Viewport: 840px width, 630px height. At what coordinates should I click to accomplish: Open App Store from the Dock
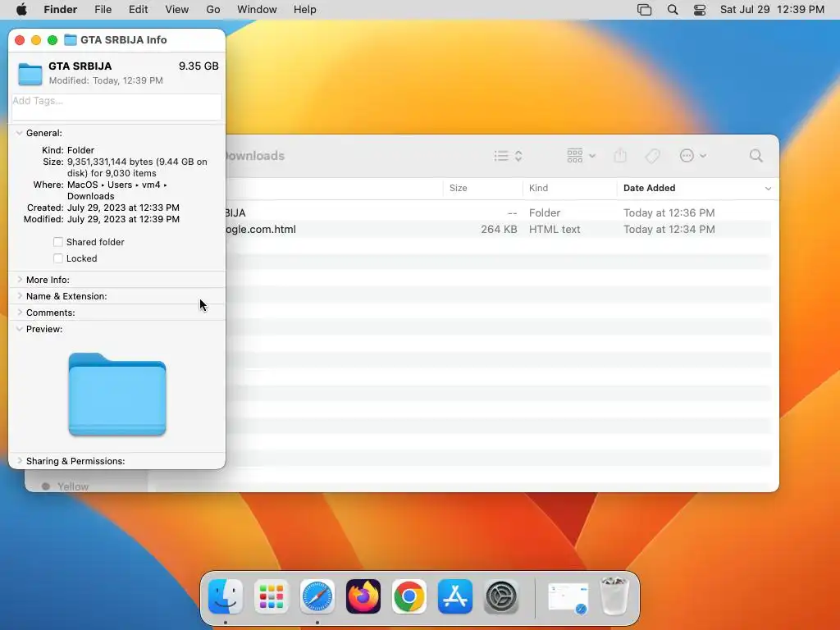click(455, 596)
